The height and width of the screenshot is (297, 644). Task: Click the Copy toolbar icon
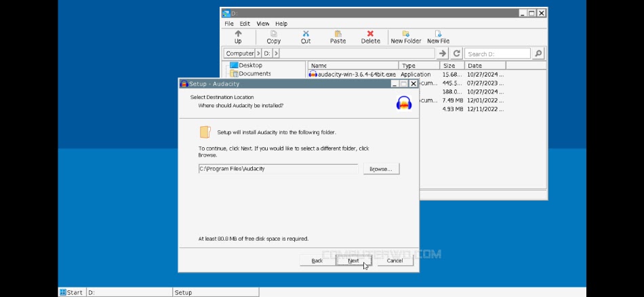(x=274, y=34)
